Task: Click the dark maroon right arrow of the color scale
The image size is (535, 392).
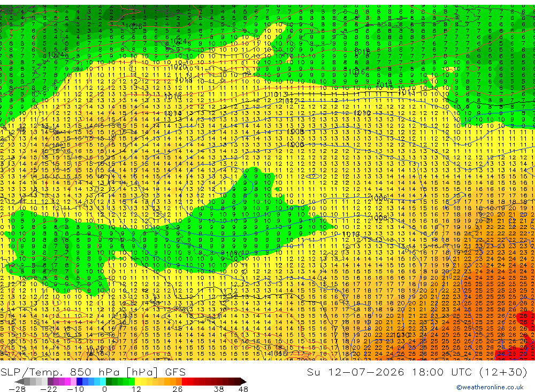Action: click(x=243, y=382)
